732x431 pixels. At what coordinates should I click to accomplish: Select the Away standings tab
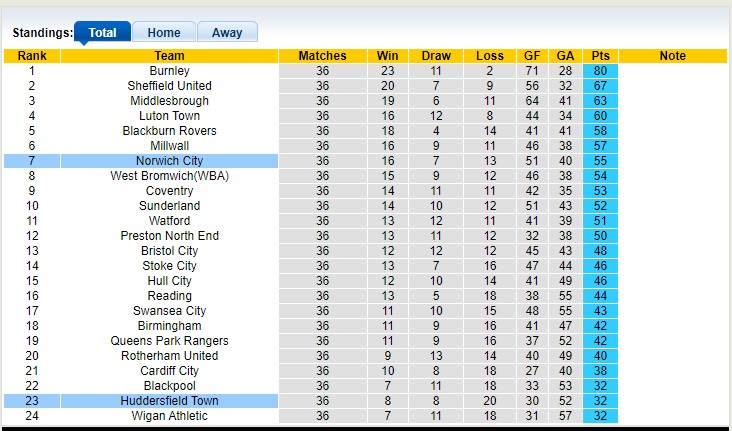point(227,32)
